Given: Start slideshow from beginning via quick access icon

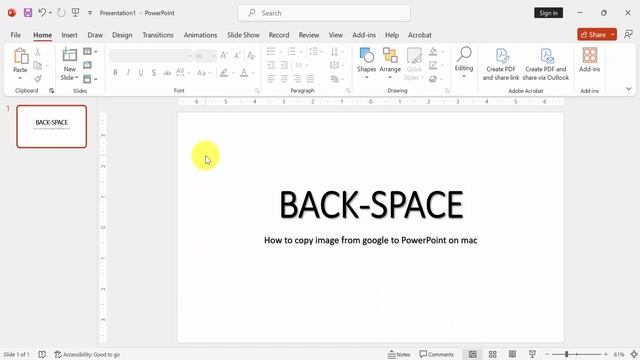Looking at the screenshot, I should coord(76,13).
